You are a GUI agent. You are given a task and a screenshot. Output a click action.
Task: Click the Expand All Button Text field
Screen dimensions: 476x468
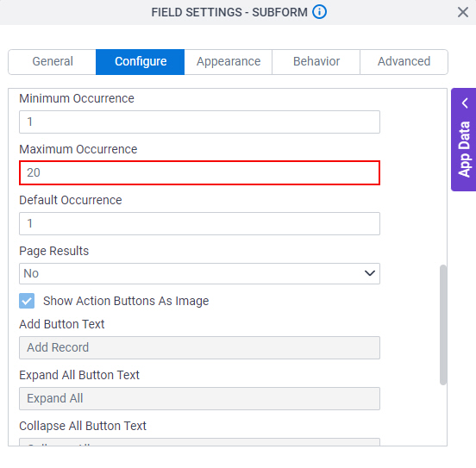point(199,398)
